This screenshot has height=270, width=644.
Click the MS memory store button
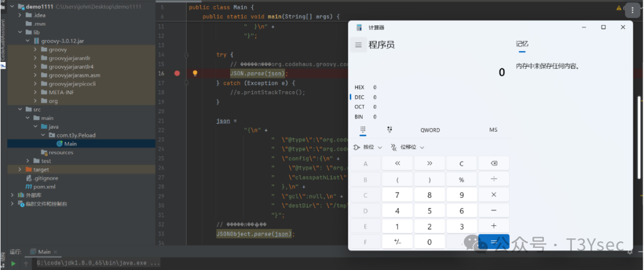(x=493, y=130)
